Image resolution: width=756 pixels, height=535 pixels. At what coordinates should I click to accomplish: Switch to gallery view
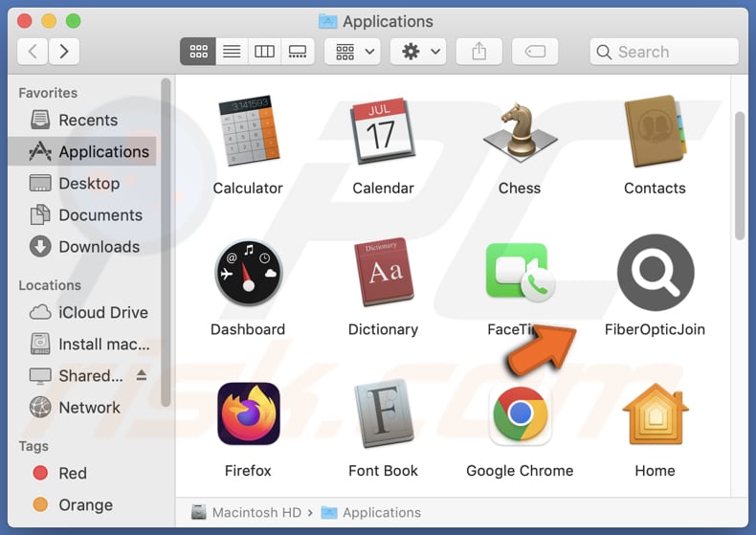coord(298,51)
